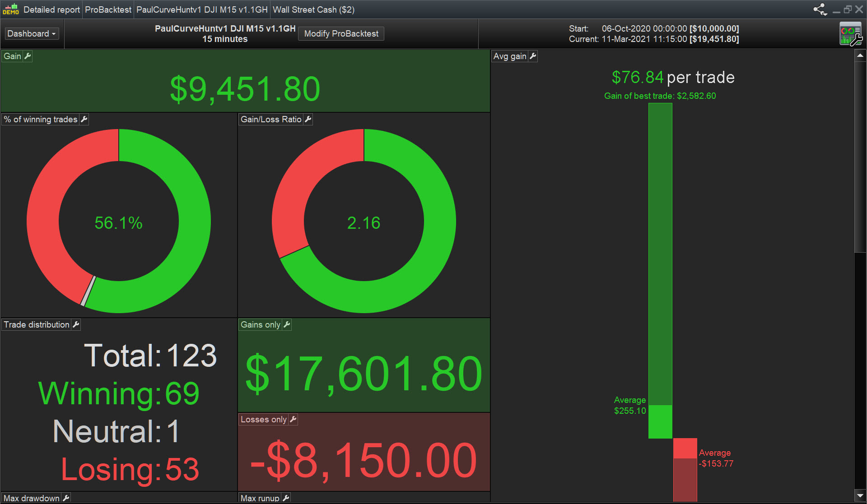Click the Modify ProBacktest button

[x=341, y=34]
